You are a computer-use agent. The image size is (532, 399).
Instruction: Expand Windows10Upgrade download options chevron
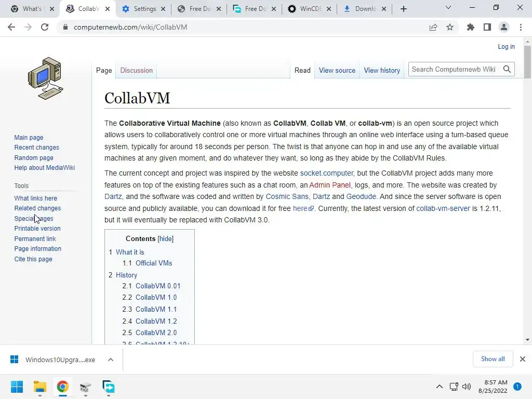point(111,360)
